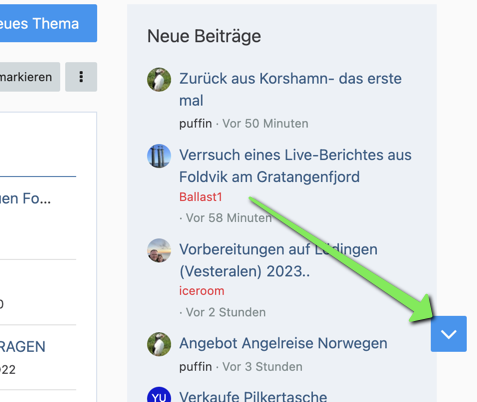Open Verrsuch eines Live-Berichtes aus Foldvik post

[x=295, y=166]
